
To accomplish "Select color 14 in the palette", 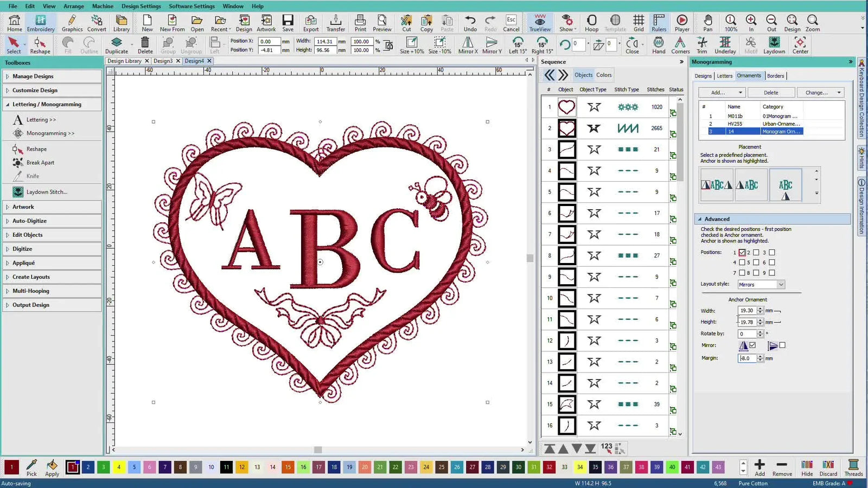I will click(273, 466).
